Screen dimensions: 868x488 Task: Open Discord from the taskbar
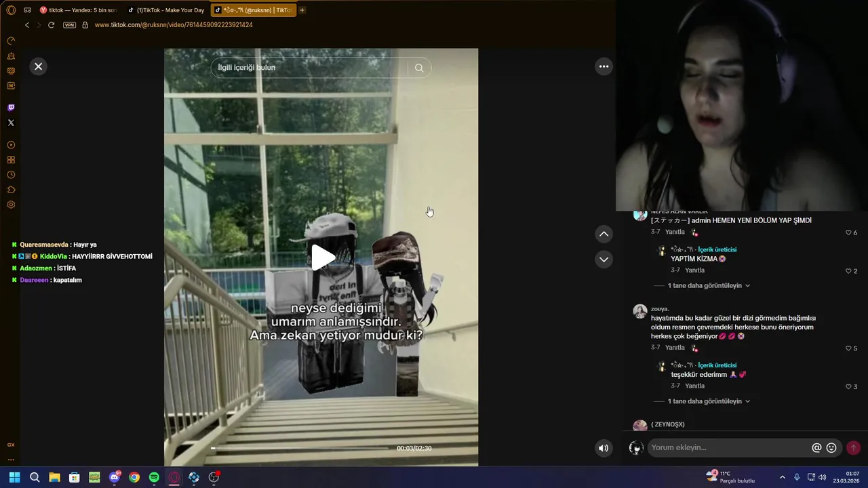115,477
